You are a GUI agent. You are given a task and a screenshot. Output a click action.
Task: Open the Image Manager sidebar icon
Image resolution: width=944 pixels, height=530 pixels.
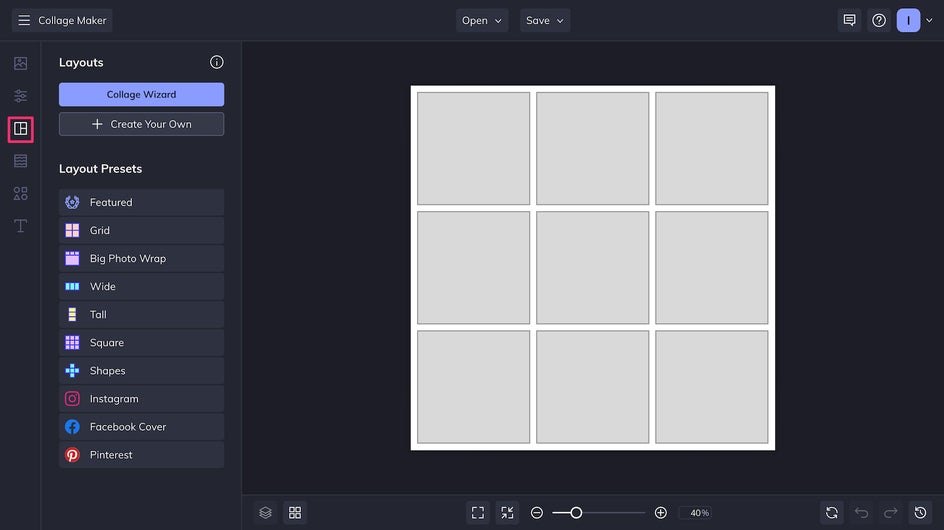tap(20, 63)
